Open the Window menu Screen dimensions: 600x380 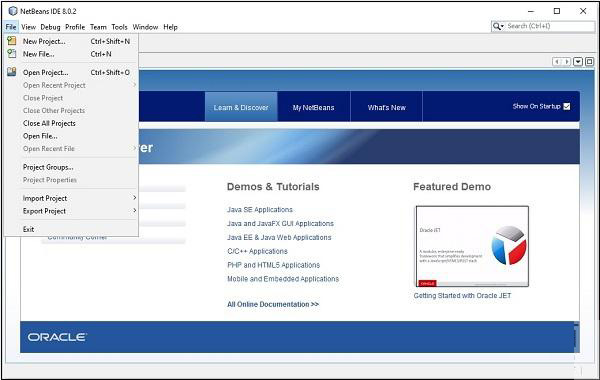coord(145,27)
